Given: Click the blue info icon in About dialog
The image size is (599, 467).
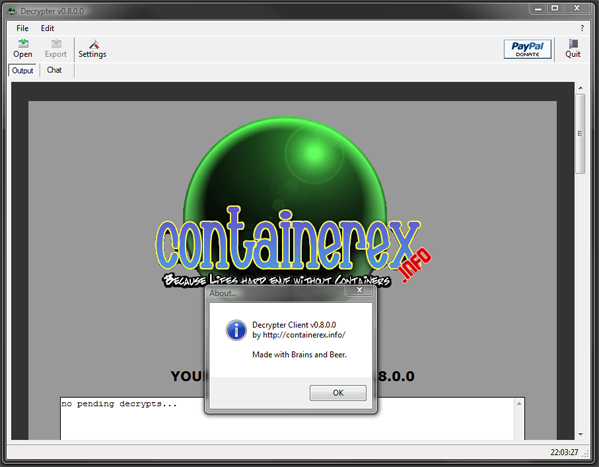Looking at the screenshot, I should point(236,330).
